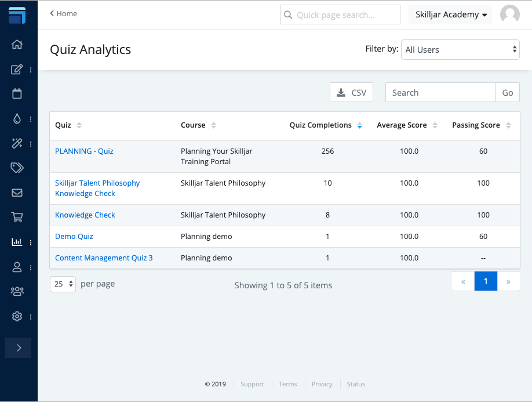Change the per page count selector

63,284
